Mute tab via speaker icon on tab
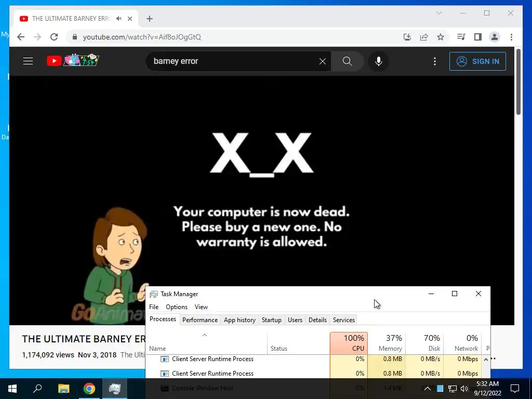 pyautogui.click(x=118, y=19)
